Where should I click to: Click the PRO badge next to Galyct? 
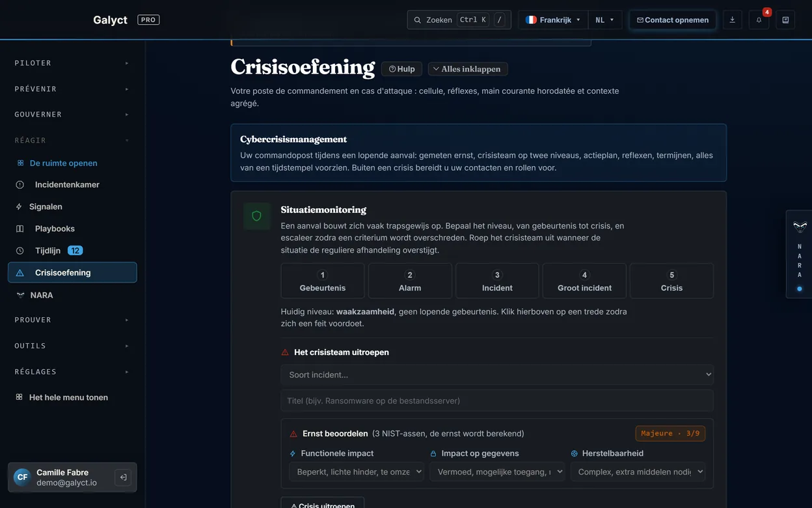pyautogui.click(x=148, y=20)
